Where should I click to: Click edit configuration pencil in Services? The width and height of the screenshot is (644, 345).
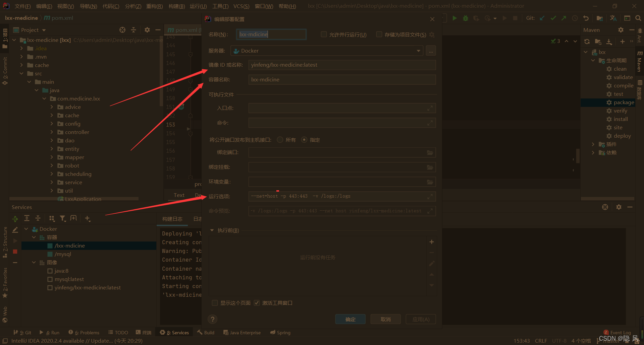[15, 230]
